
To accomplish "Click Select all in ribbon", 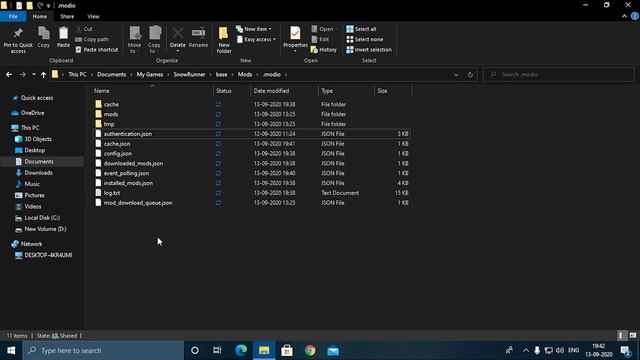I will click(361, 29).
